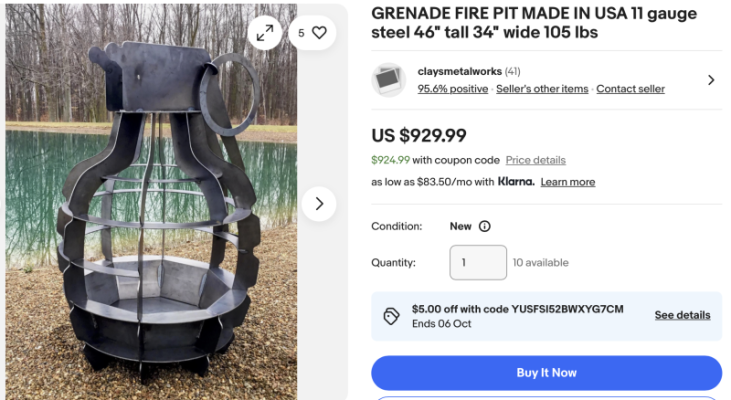Show next product photo with right arrow

(x=319, y=204)
